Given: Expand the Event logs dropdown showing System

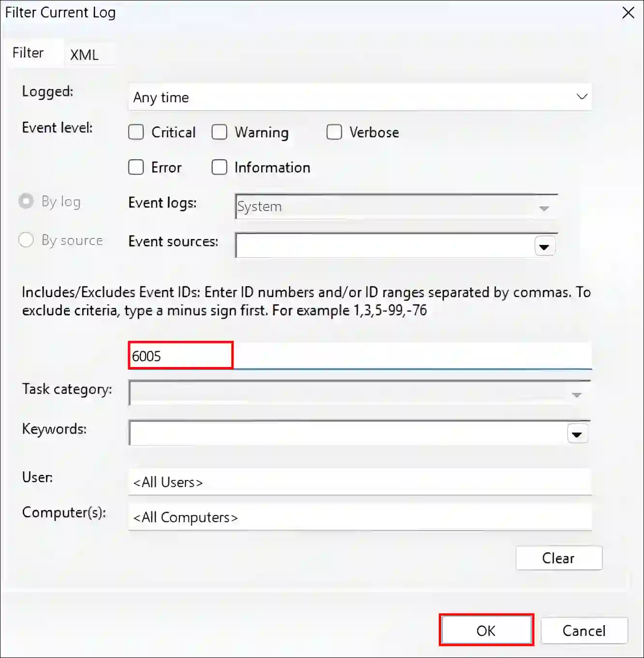Looking at the screenshot, I should (544, 207).
